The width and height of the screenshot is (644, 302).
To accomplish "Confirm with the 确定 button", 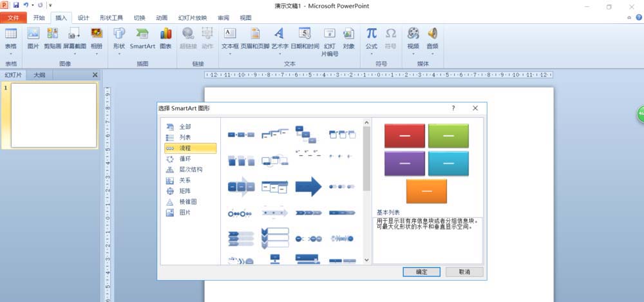I will click(422, 272).
